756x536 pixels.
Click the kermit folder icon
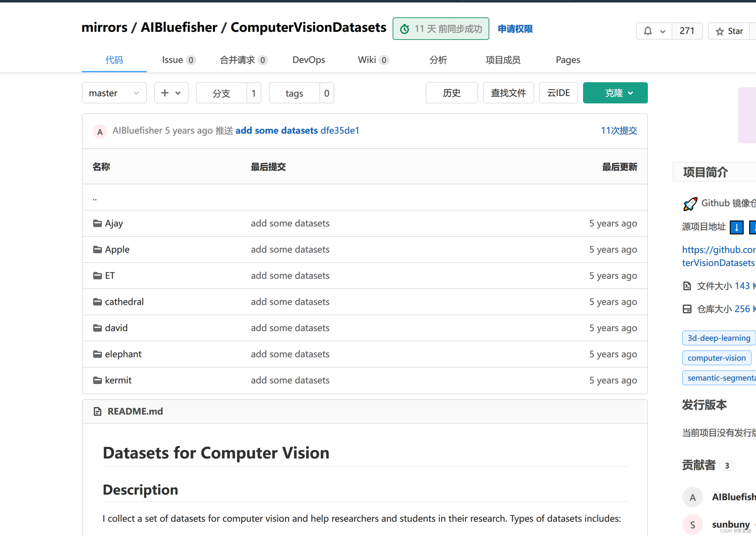coord(97,380)
